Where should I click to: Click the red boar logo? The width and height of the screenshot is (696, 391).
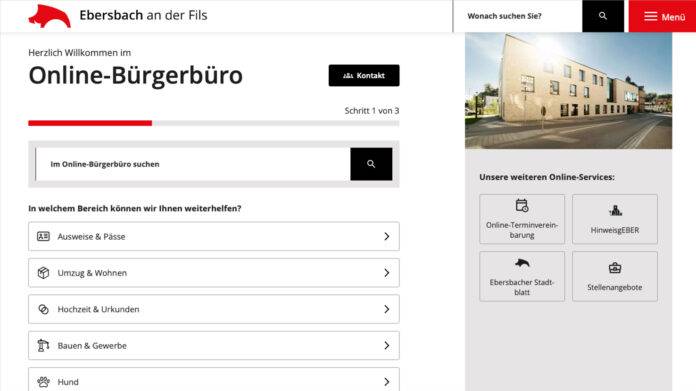point(49,16)
